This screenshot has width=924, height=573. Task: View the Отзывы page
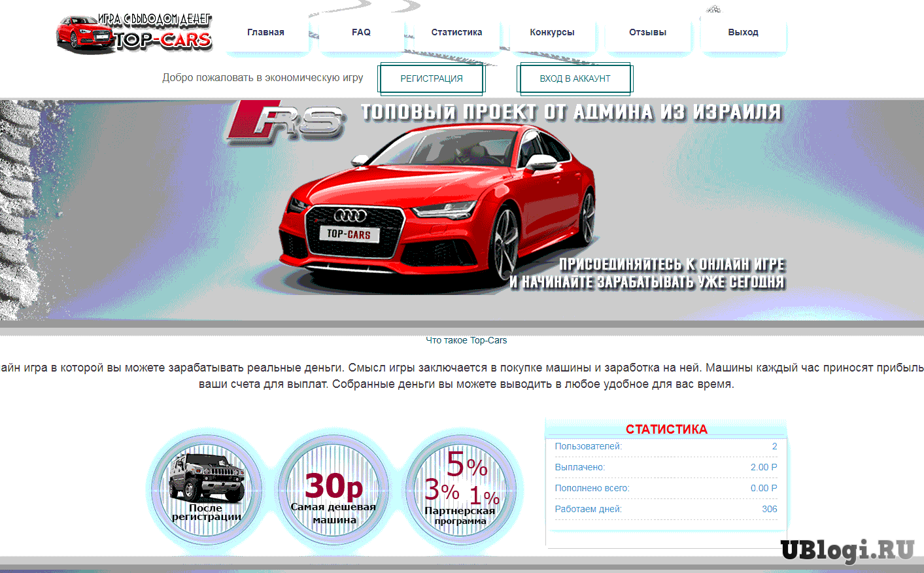pyautogui.click(x=647, y=32)
